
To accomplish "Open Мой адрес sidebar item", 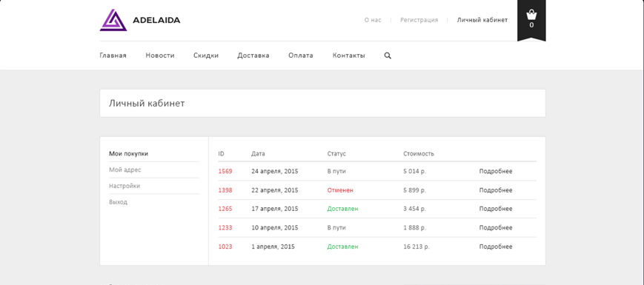I will pyautogui.click(x=125, y=170).
